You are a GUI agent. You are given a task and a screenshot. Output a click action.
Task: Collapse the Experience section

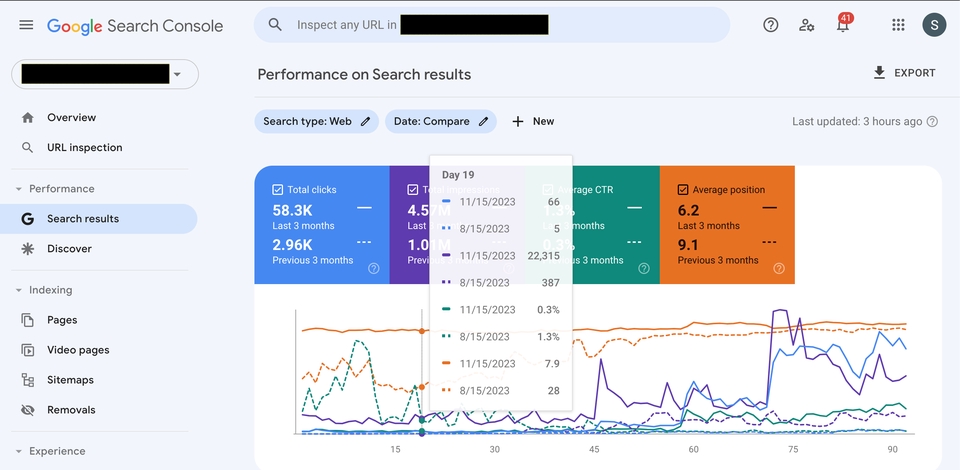(x=18, y=451)
